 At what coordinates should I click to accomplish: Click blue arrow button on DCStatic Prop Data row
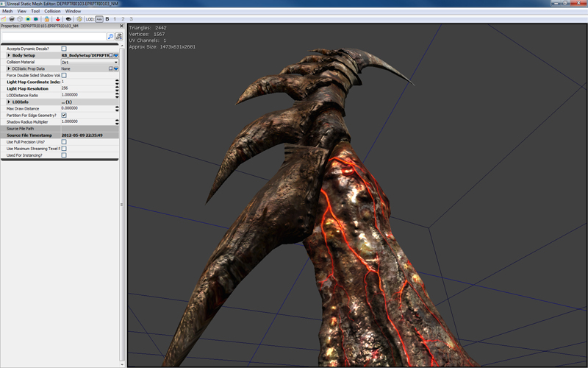tap(116, 68)
